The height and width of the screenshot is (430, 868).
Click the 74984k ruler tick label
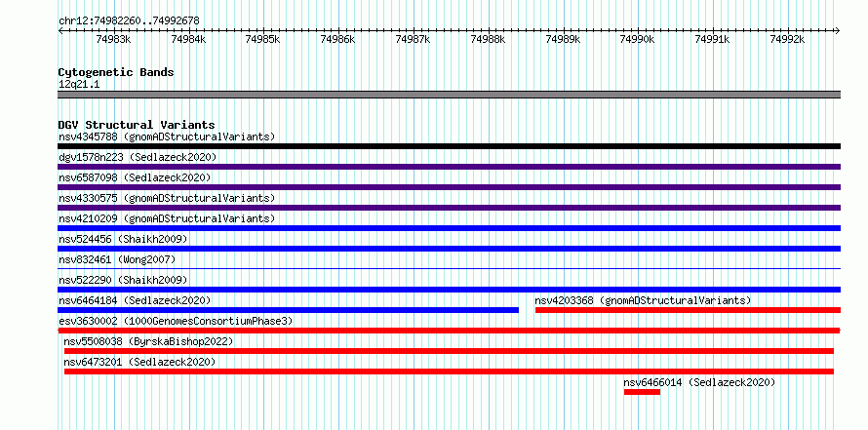coord(189,39)
